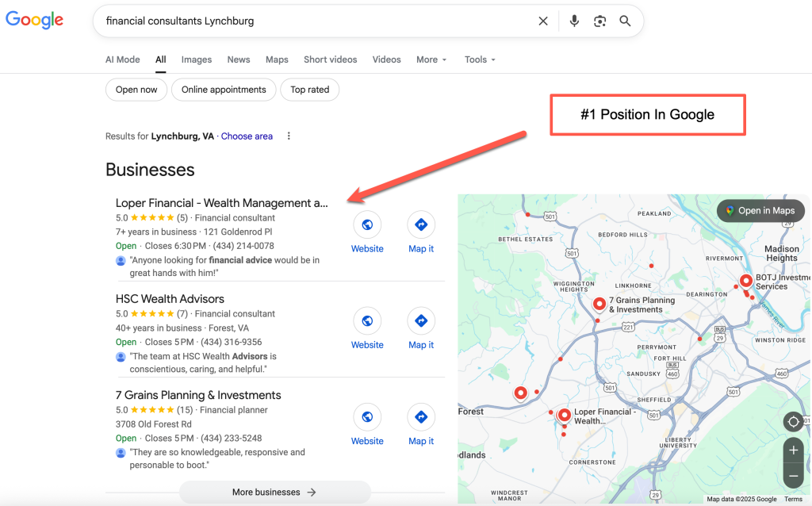Click Open in Maps button
Screen dimensions: 812x506
(x=760, y=211)
